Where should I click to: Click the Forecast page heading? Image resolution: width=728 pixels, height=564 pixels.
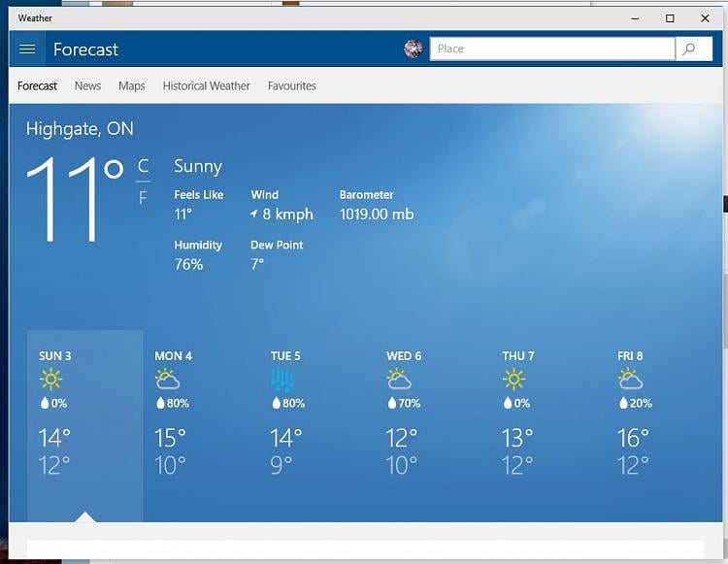coord(85,50)
